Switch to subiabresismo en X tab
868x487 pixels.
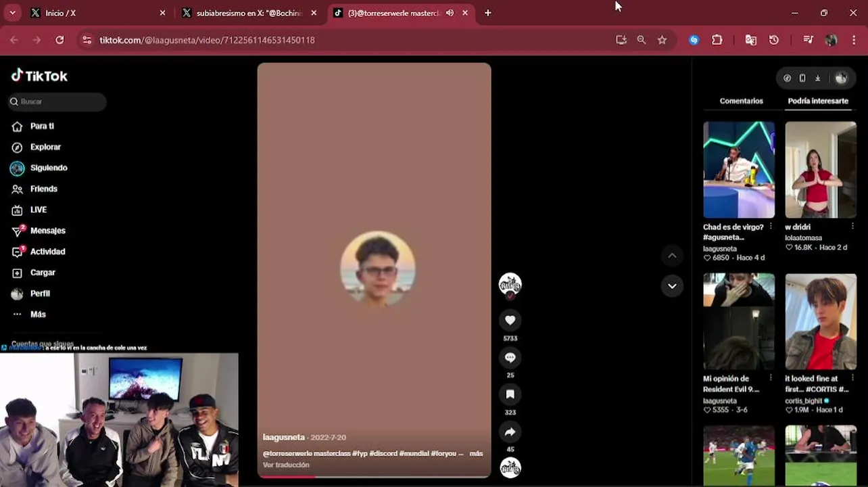249,13
